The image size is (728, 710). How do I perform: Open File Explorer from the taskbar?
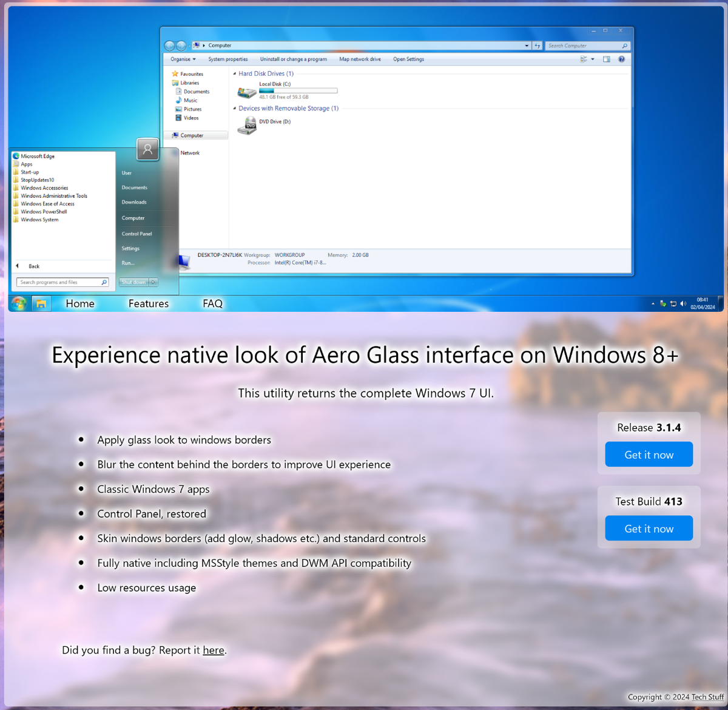pyautogui.click(x=41, y=303)
